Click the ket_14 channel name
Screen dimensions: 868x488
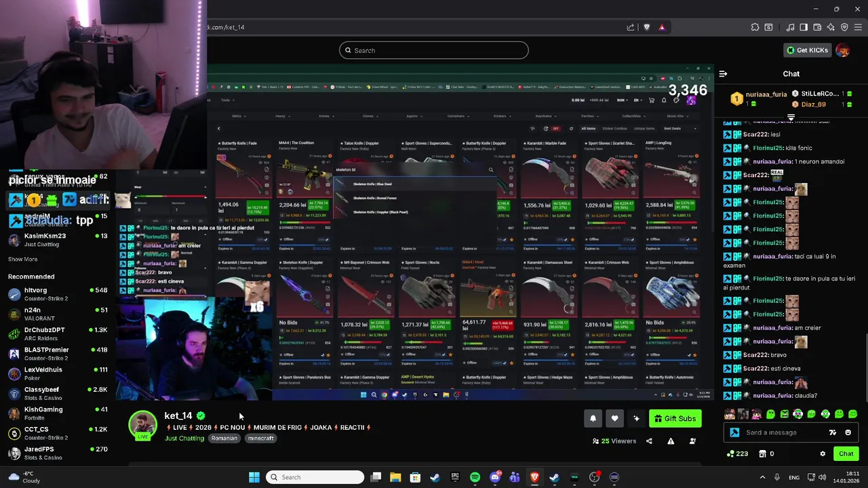[x=178, y=415]
